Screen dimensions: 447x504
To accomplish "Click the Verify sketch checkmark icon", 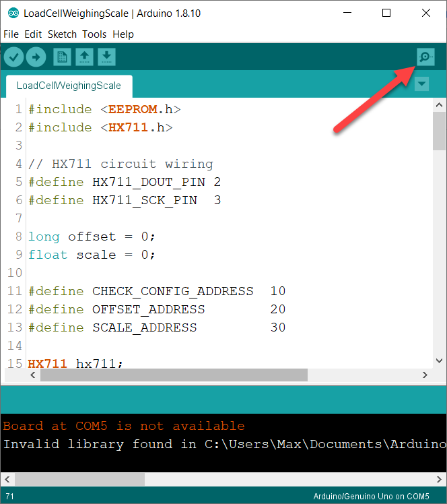I will pos(14,57).
